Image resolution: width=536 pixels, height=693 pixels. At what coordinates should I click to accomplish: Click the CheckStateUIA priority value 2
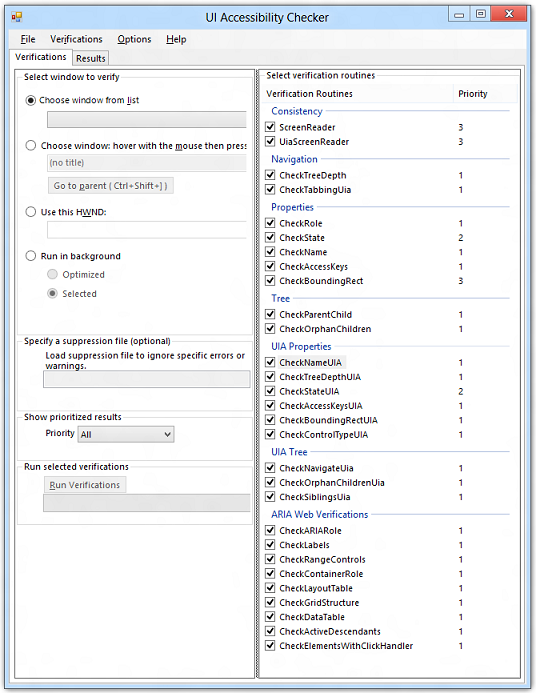[x=460, y=391]
